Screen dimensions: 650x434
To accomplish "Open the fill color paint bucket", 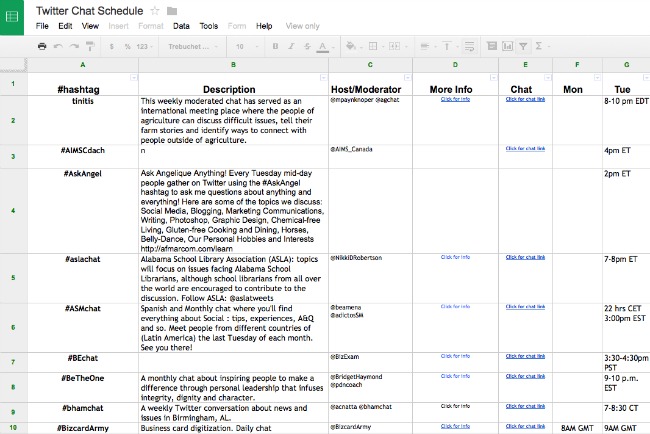I will tap(351, 46).
